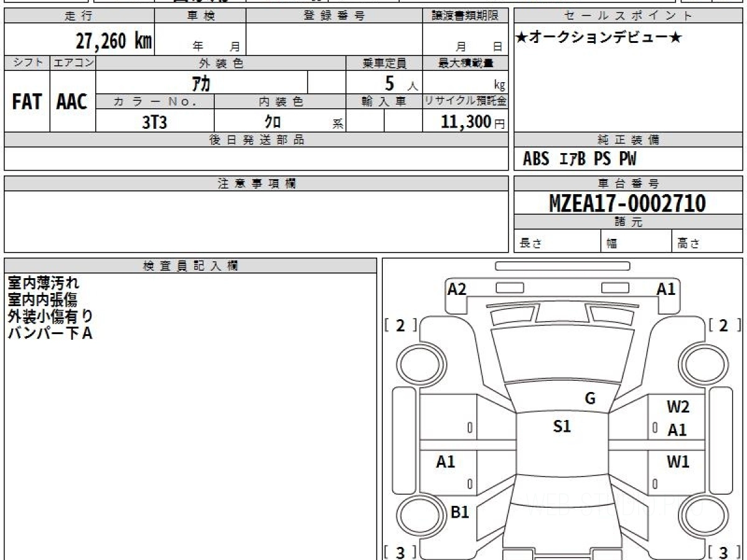Screen dimensions: 747x560
Task: Click the リサイクル預託金 header
Action: (465, 101)
